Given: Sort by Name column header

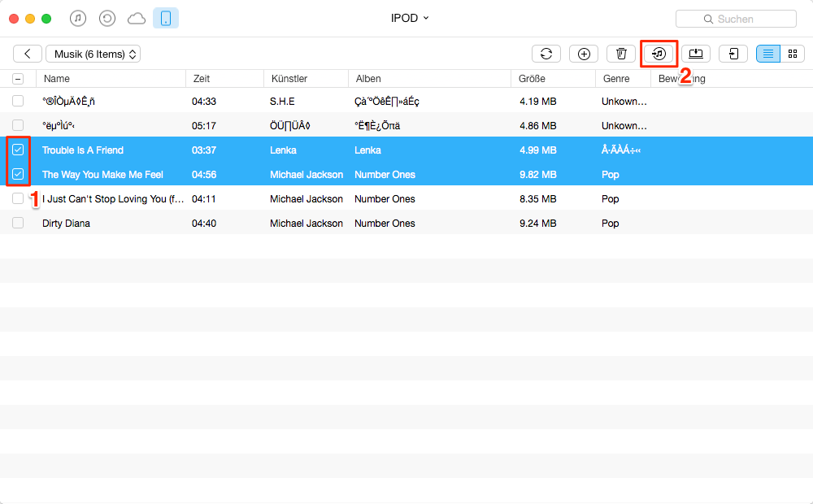Looking at the screenshot, I should [111, 79].
